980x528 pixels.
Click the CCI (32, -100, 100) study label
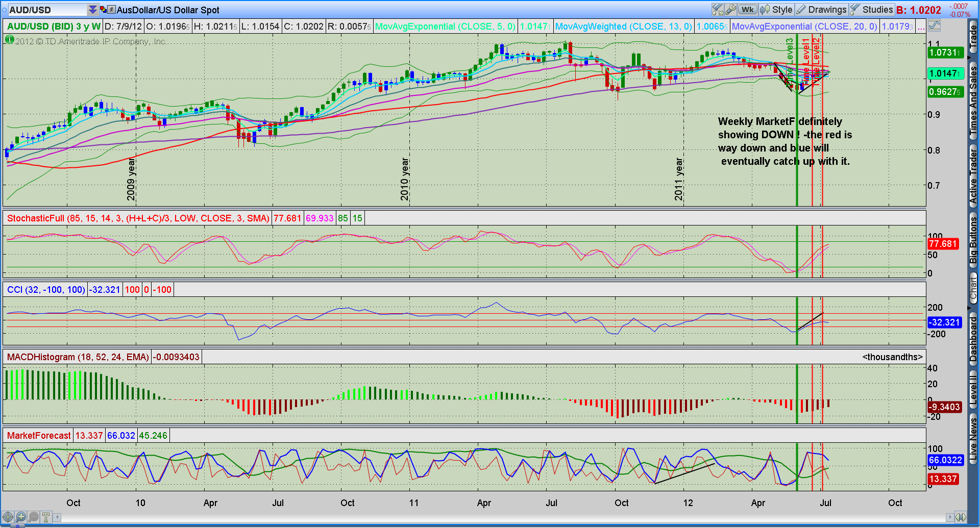pyautogui.click(x=46, y=290)
